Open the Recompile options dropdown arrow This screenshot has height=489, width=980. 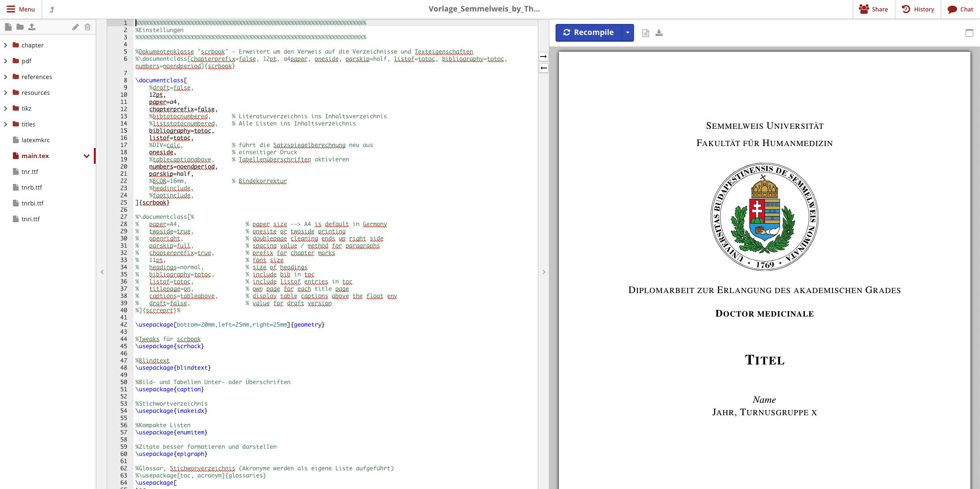tap(627, 33)
